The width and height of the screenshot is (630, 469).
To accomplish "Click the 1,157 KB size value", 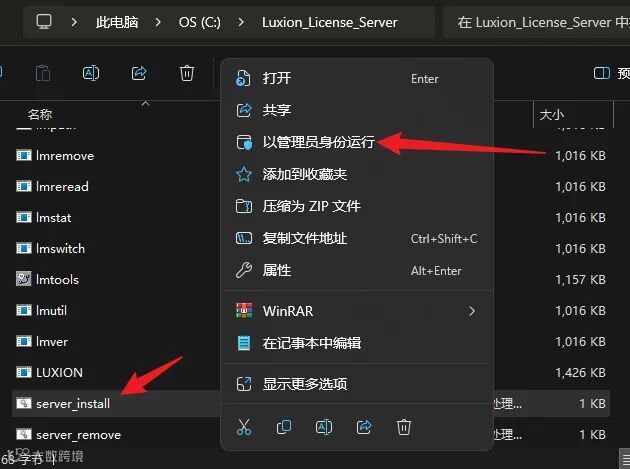I will click(x=580, y=279).
